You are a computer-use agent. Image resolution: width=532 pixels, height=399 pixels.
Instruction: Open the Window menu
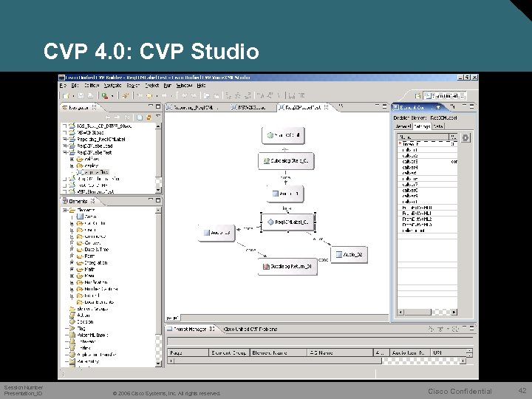point(184,86)
